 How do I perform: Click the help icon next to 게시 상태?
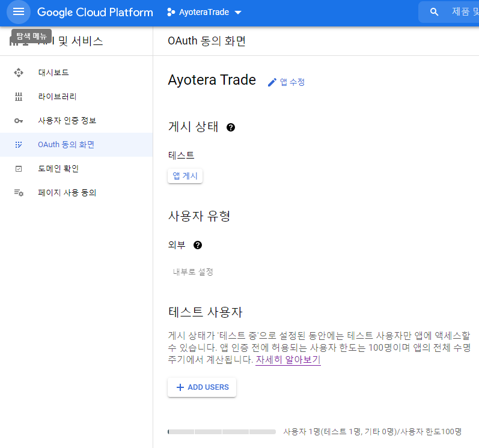(231, 127)
